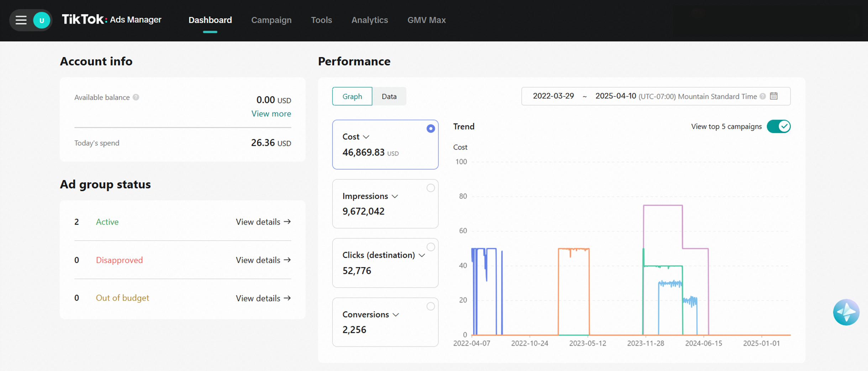The image size is (868, 371).
Task: View details for Disapproved ad groups
Action: (263, 260)
